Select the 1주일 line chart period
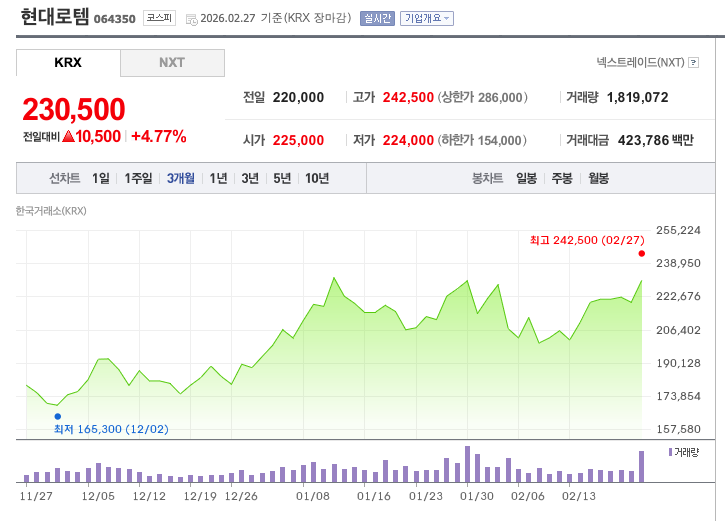 click(138, 178)
